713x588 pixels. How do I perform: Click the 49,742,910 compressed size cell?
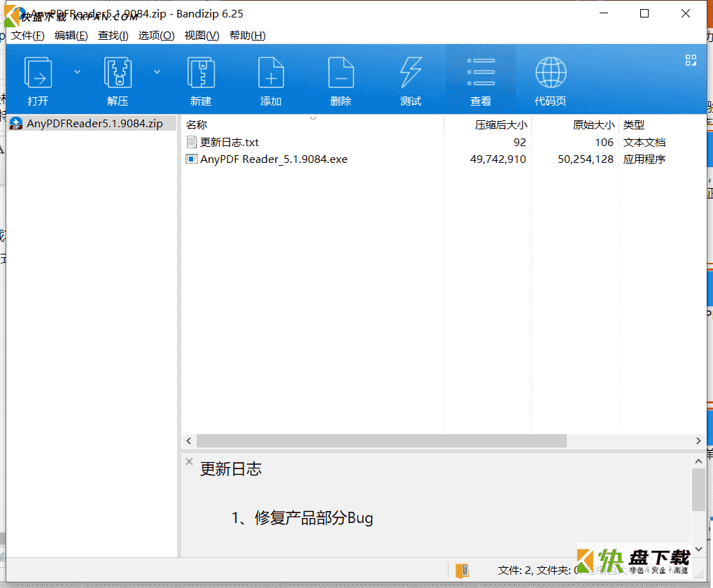[x=498, y=159]
